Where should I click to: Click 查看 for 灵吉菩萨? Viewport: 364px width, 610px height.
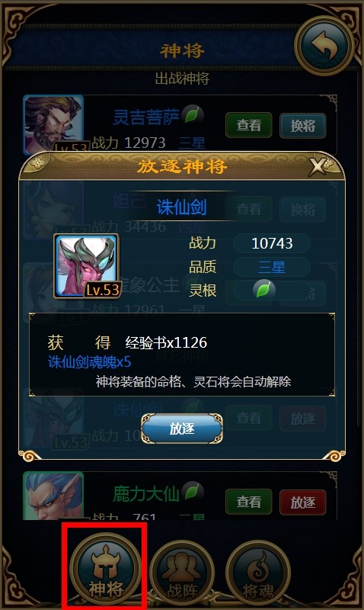pyautogui.click(x=248, y=125)
